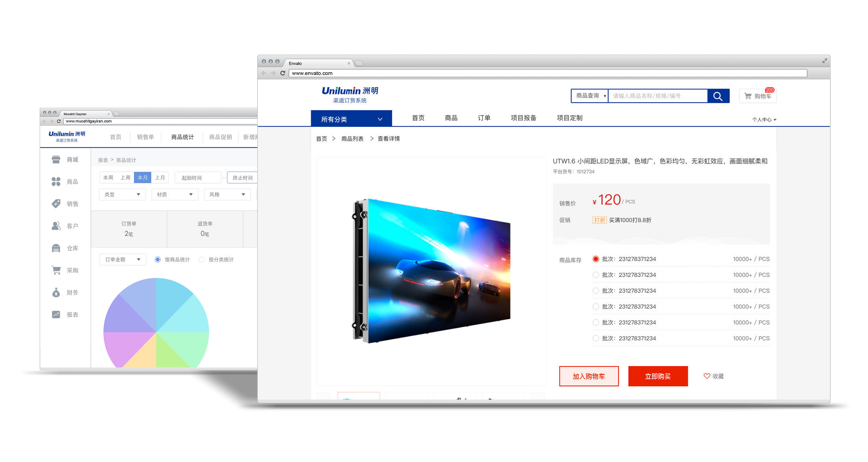Select 按商品统计 radio option

157,259
